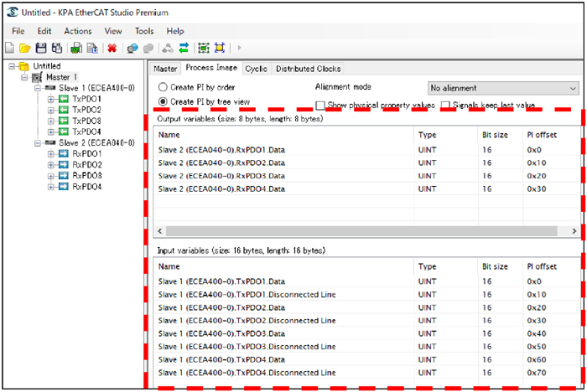Click the Untitled project folder icon
The height and width of the screenshot is (392, 587).
23,66
